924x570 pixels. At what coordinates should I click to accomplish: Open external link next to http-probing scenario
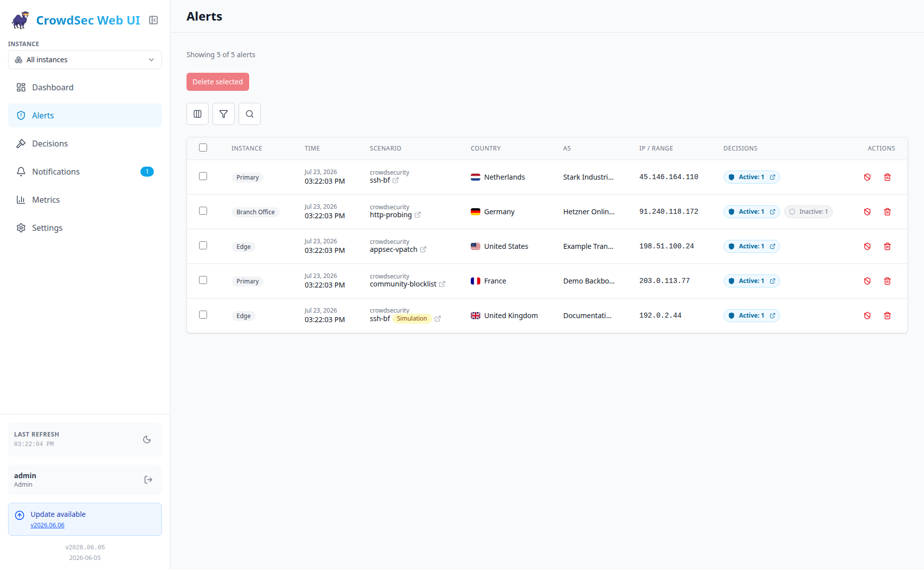(x=418, y=215)
